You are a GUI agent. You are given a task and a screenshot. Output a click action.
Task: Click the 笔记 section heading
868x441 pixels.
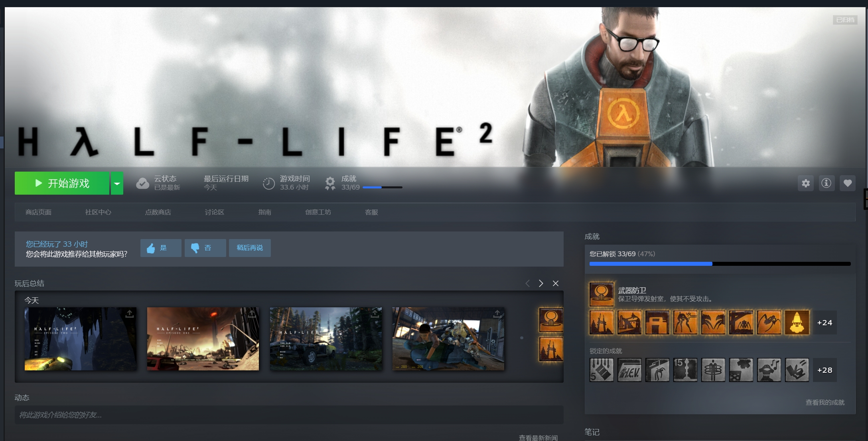[x=592, y=432]
